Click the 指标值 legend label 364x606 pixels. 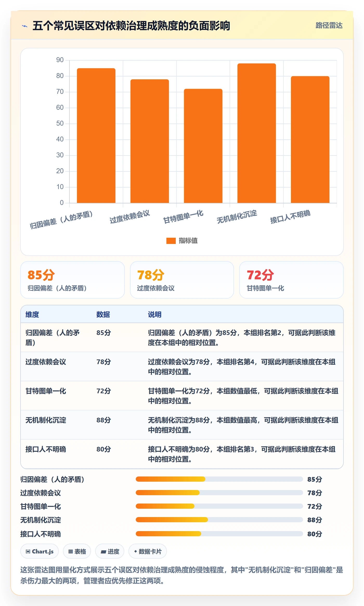click(x=188, y=241)
